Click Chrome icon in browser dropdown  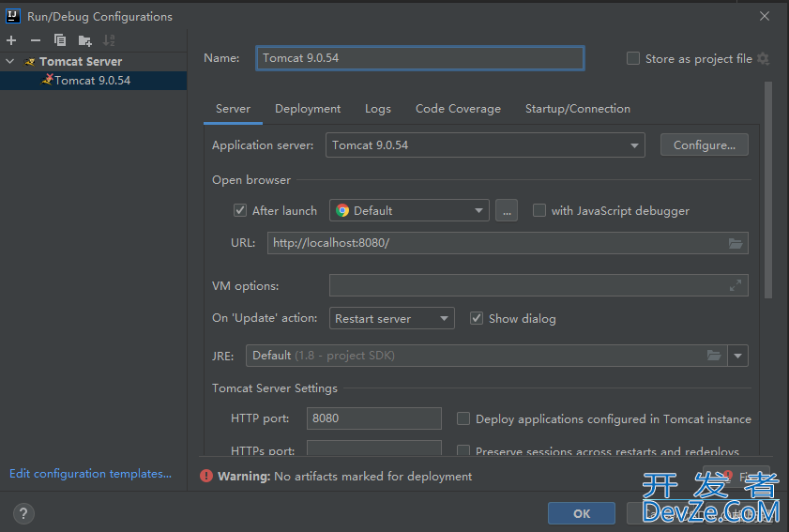tap(342, 210)
